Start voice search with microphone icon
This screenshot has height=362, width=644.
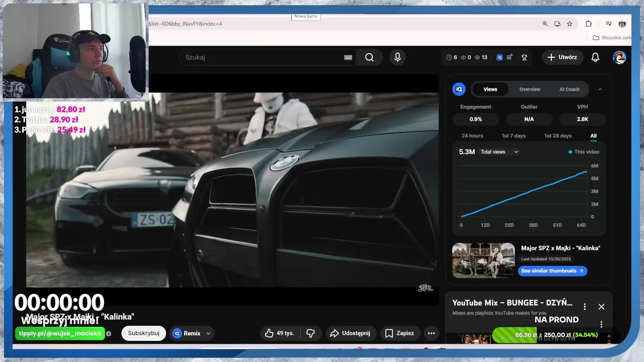point(397,57)
